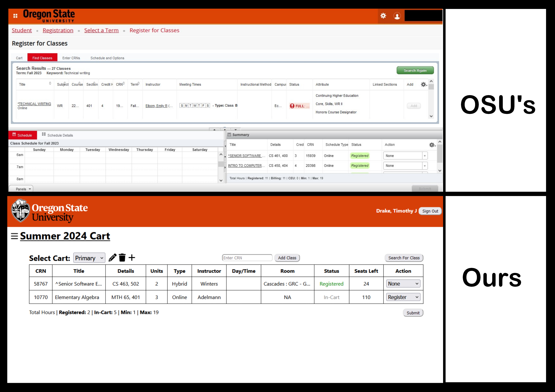Open the hamburger menu beside Summer 2024 Cart
Image resolution: width=555 pixels, height=392 pixels.
[x=15, y=236]
